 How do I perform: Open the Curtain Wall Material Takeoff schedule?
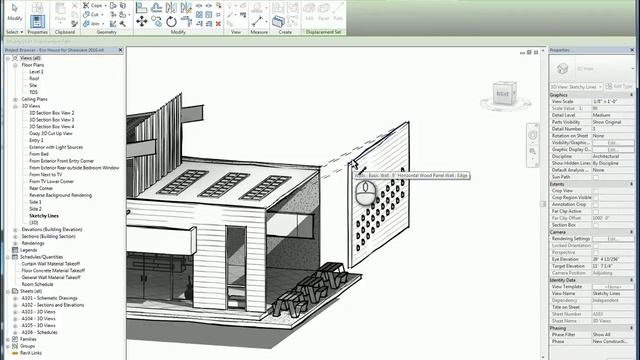51,264
